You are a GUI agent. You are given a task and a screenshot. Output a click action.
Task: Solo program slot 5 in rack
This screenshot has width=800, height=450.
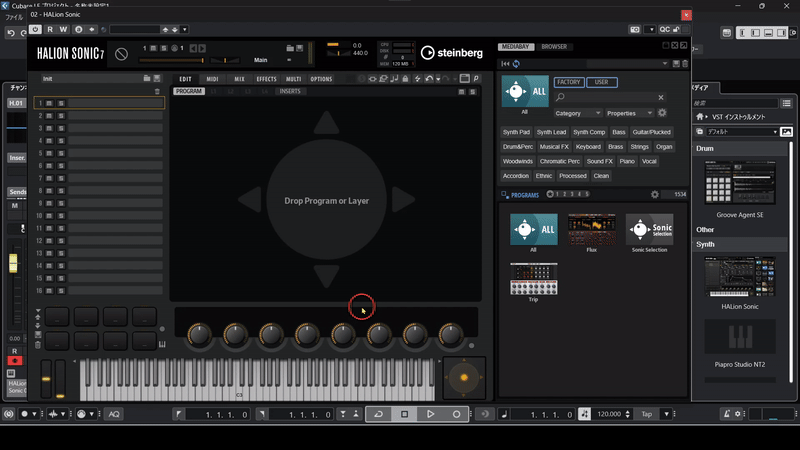[61, 153]
